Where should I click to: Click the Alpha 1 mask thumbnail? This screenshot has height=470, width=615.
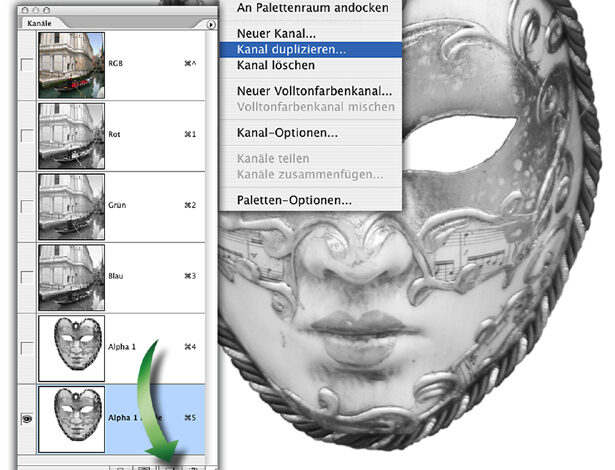pos(71,348)
